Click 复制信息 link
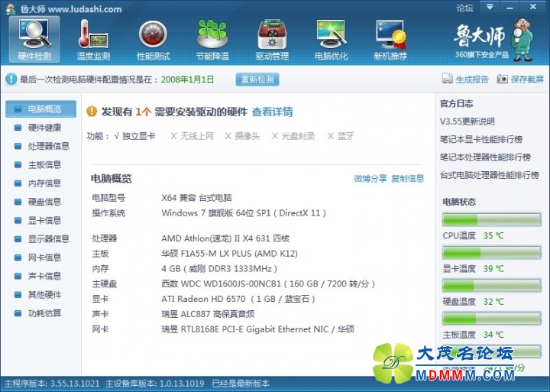Screen dimensions: 550x392 tap(408, 178)
